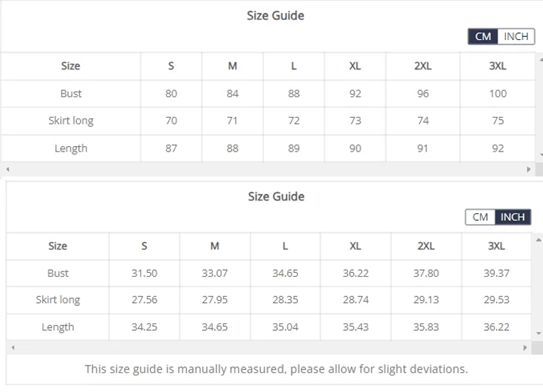
Task: Click the 2XL column header in bottom table
Action: 426,246
